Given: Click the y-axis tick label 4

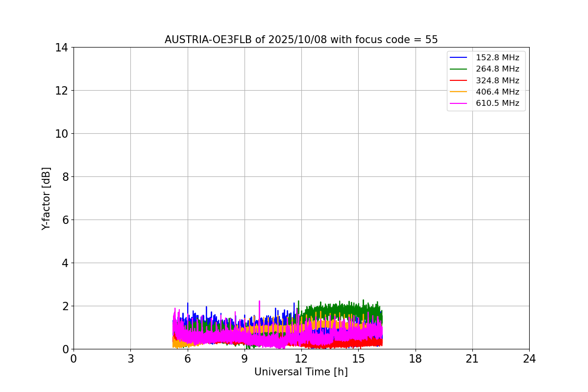Looking at the screenshot, I should 65,263.
